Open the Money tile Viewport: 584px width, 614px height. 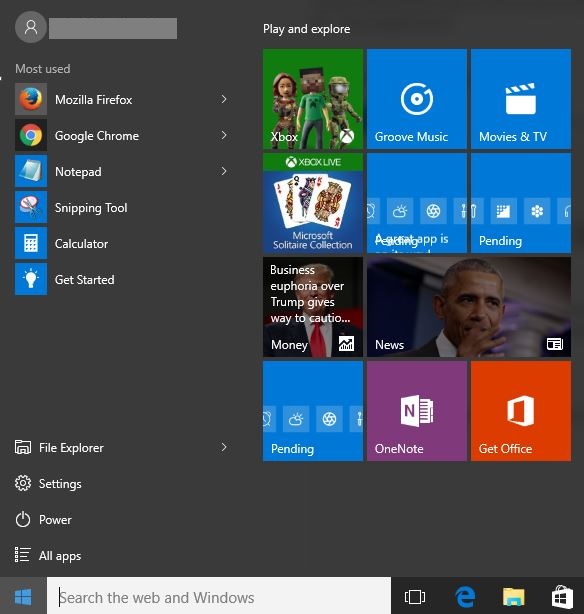(x=313, y=307)
